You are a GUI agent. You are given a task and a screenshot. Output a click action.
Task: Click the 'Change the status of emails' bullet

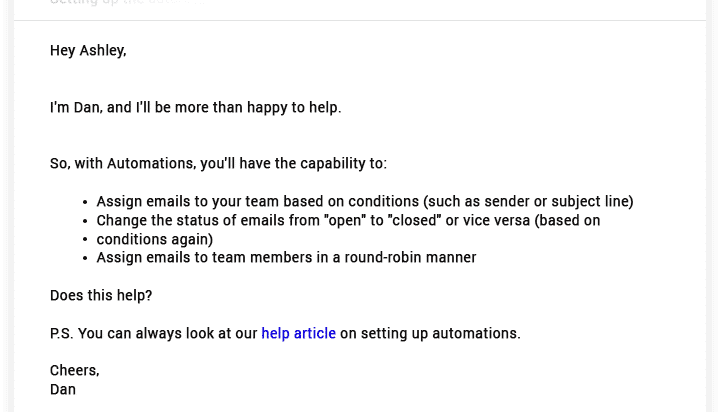point(349,220)
